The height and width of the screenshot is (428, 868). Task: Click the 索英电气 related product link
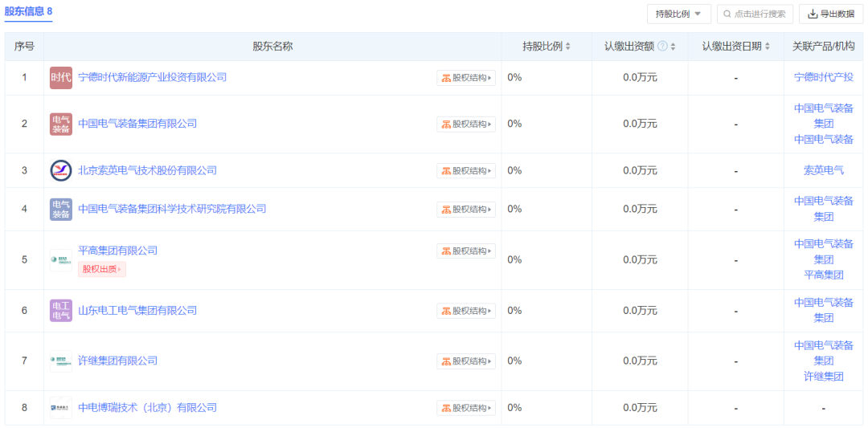click(x=823, y=170)
